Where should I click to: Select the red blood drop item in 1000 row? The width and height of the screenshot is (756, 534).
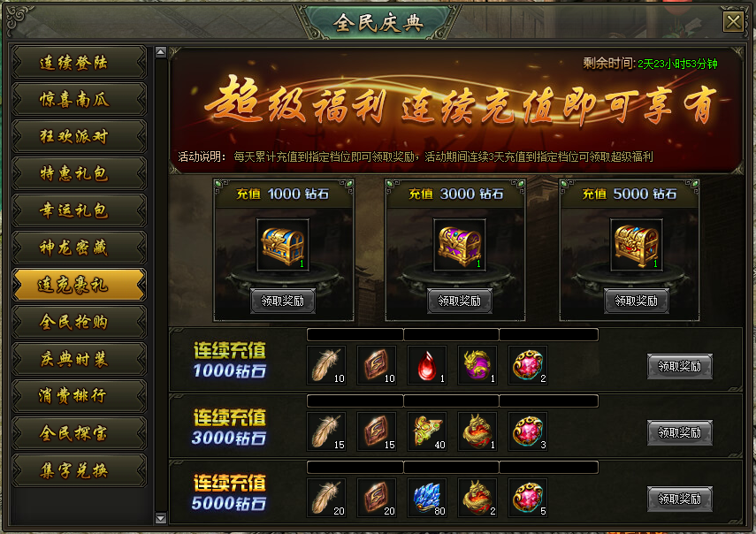coord(427,365)
